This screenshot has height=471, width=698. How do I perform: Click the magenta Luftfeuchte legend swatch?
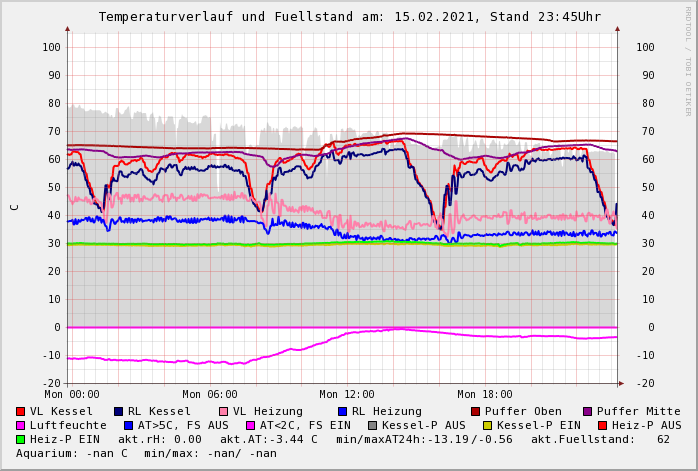(21, 425)
